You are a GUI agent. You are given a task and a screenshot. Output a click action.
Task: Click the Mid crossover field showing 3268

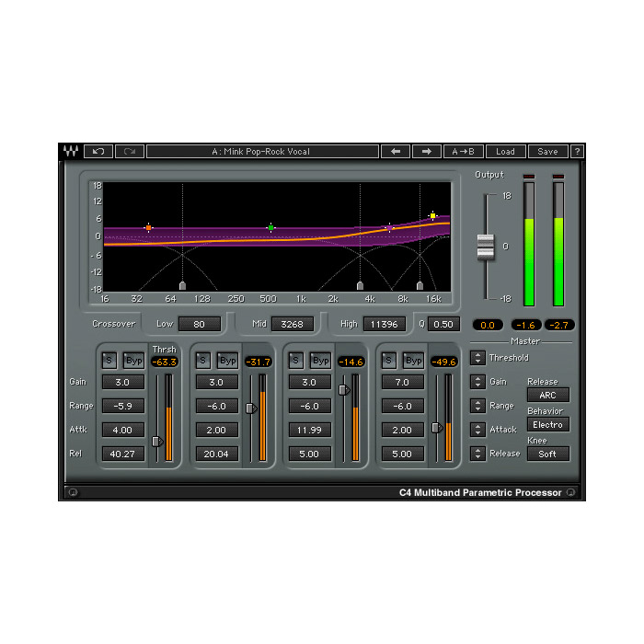pyautogui.click(x=293, y=324)
